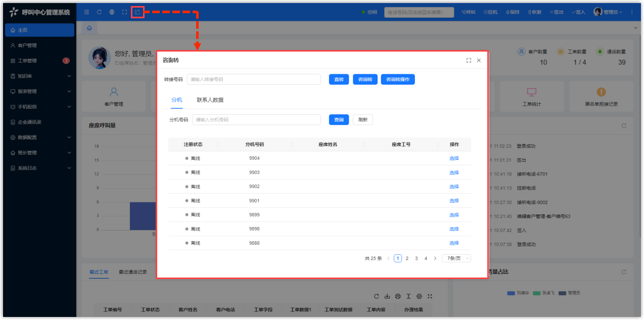This screenshot has height=320, width=644.
Task: Open the 7条/页 page size dropdown
Action: [x=456, y=258]
